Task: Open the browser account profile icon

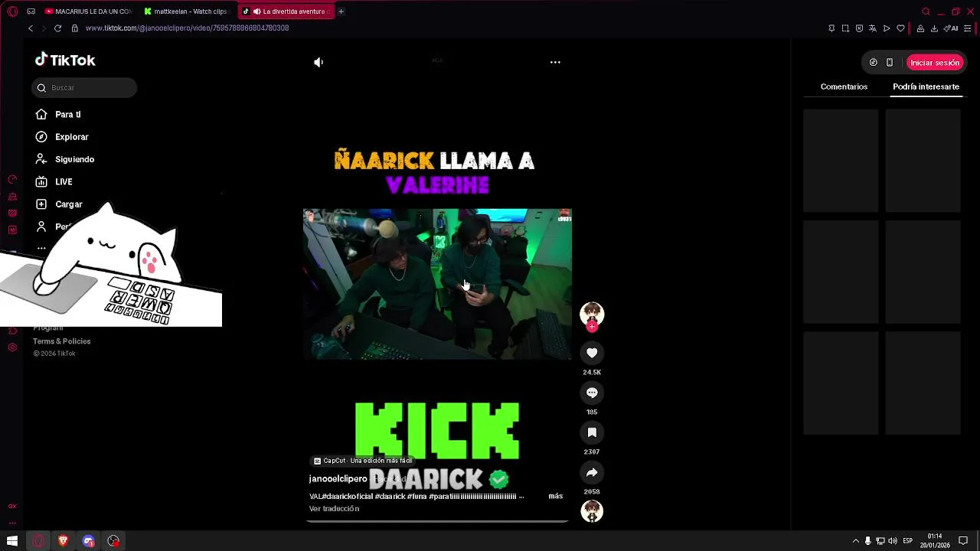Action: pos(920,28)
